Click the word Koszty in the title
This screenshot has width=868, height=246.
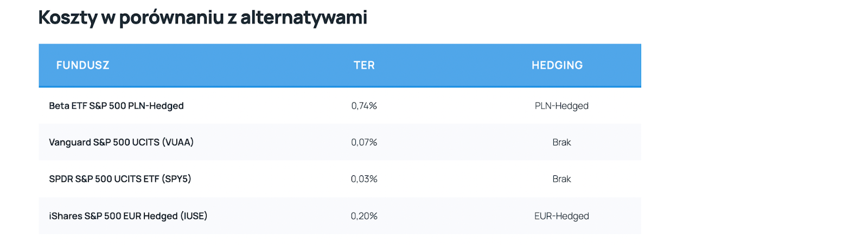click(68, 18)
